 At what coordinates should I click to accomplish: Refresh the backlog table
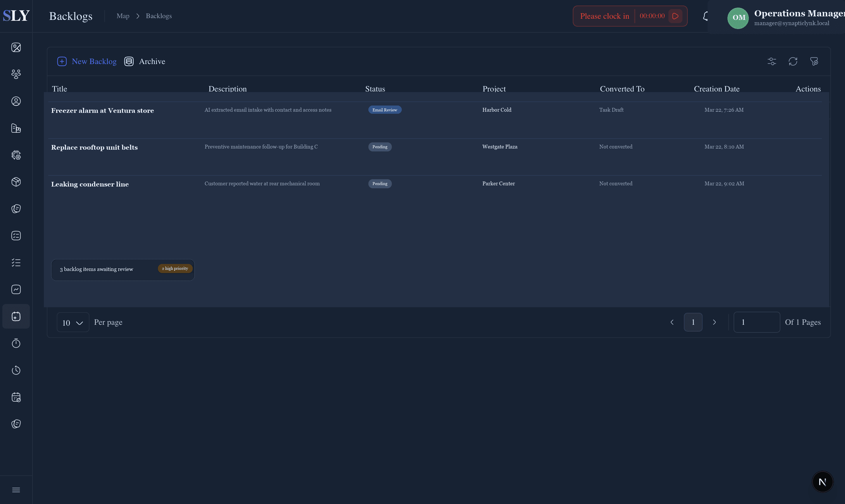coord(793,61)
